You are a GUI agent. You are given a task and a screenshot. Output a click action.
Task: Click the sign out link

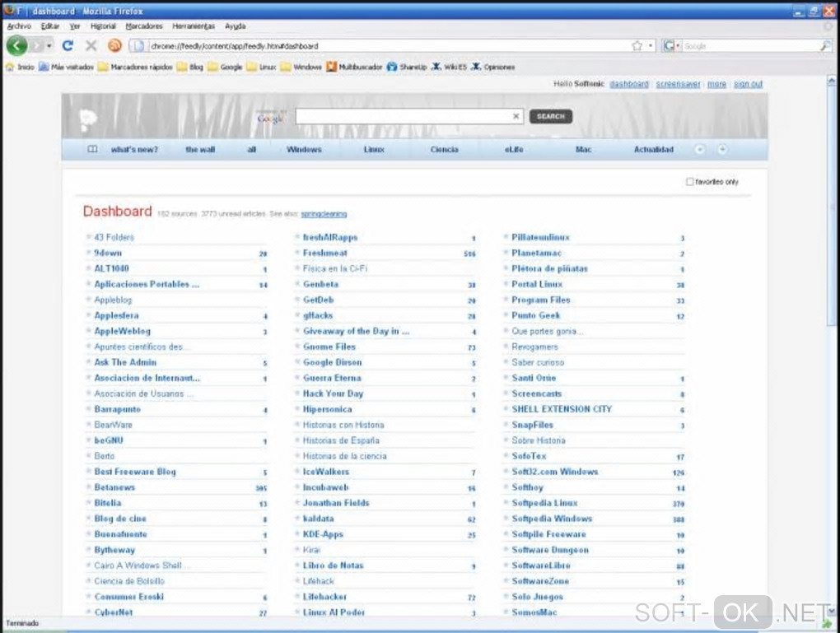coord(748,84)
